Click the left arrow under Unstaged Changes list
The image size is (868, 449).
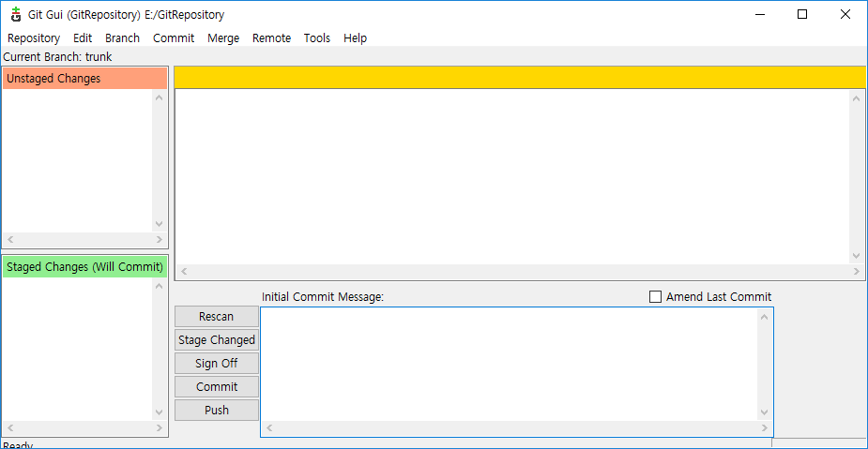tap(10, 240)
